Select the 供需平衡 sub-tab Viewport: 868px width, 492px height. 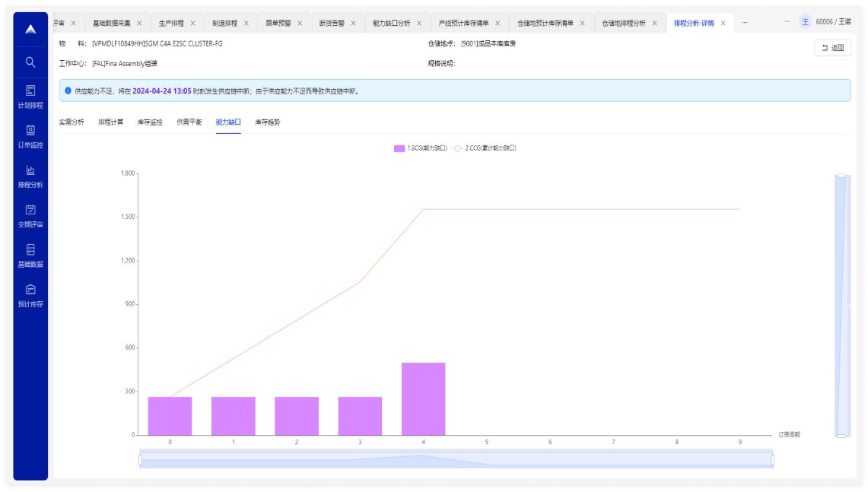click(189, 122)
